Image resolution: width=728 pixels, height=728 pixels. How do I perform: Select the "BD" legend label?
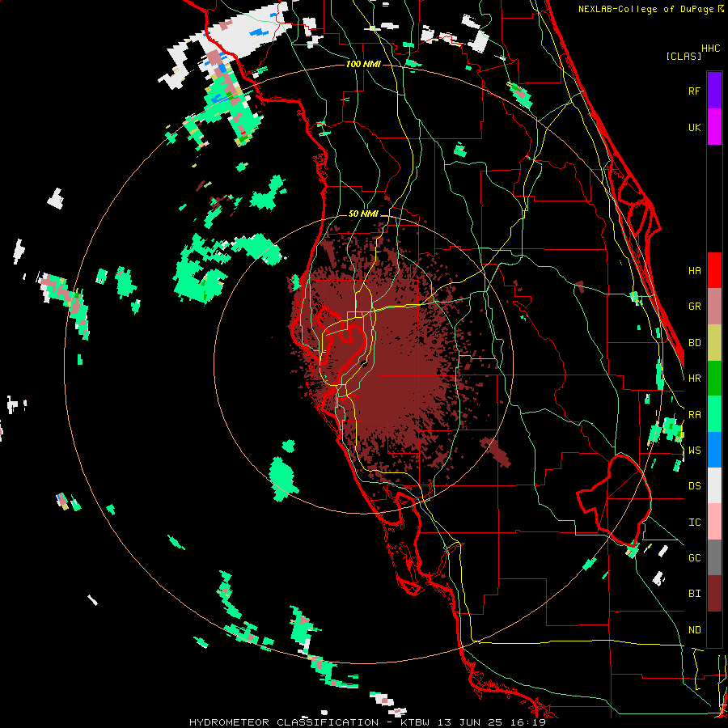[694, 343]
